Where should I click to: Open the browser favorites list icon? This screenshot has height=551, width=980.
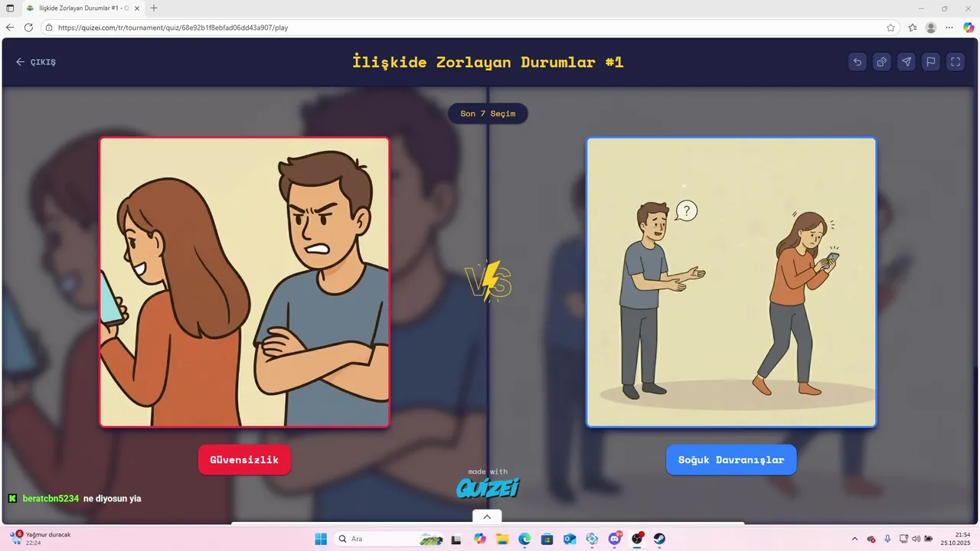913,28
